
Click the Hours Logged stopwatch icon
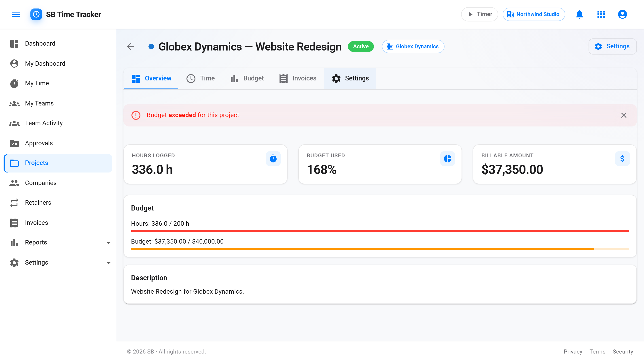click(273, 158)
